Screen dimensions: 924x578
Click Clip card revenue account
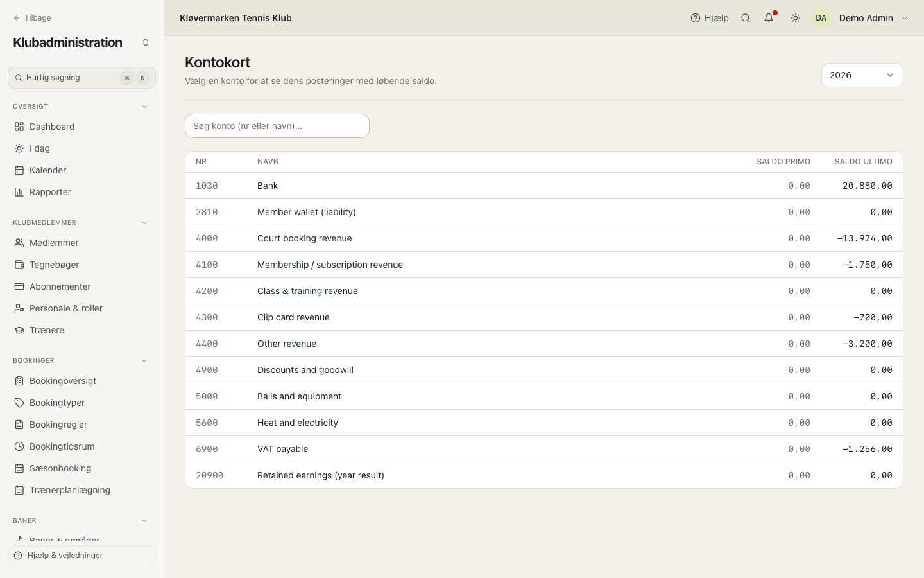(x=544, y=317)
